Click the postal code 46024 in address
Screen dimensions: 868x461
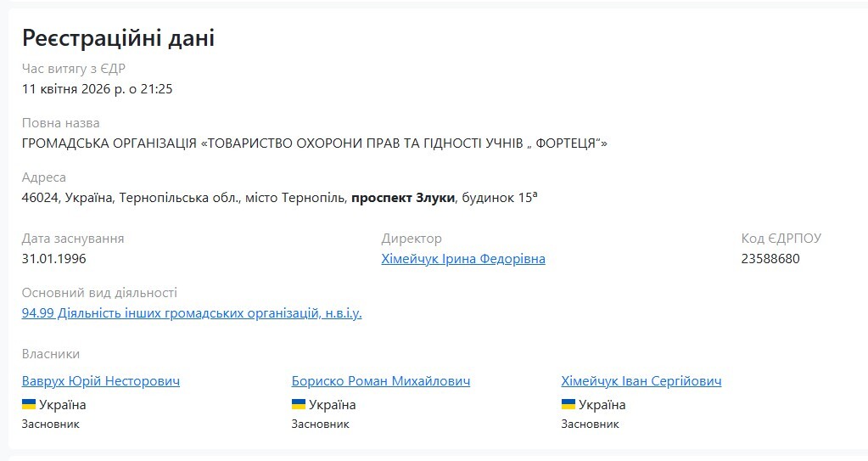pyautogui.click(x=38, y=198)
